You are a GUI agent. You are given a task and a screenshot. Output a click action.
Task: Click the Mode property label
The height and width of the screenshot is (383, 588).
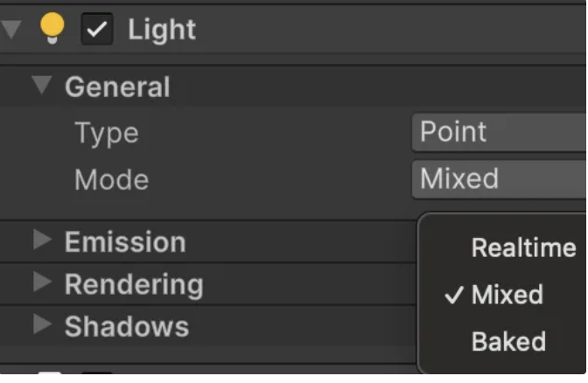pos(111,180)
